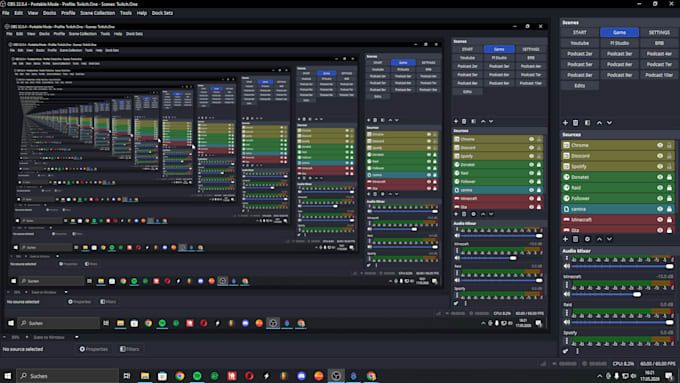Image resolution: width=680 pixels, height=383 pixels.
Task: Open scene filters icon in main Scenes toolbar
Action: [x=587, y=123]
